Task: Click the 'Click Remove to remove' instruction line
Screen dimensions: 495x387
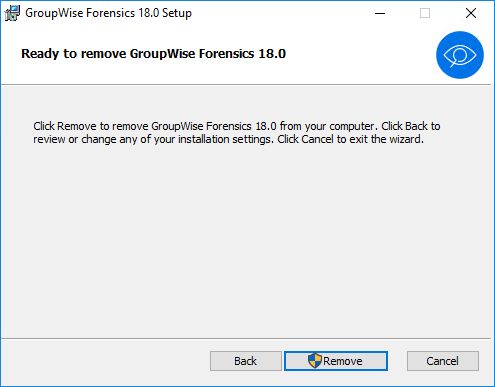Action: [x=236, y=126]
